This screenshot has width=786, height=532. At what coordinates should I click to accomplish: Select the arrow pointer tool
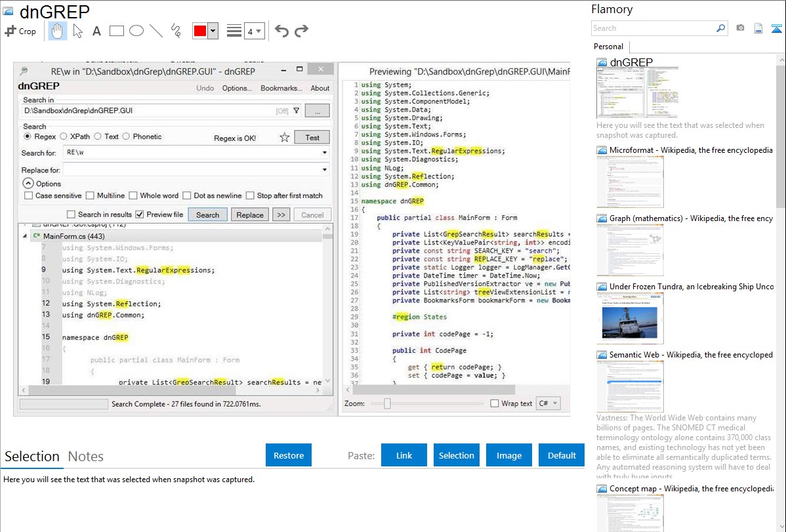pyautogui.click(x=77, y=31)
